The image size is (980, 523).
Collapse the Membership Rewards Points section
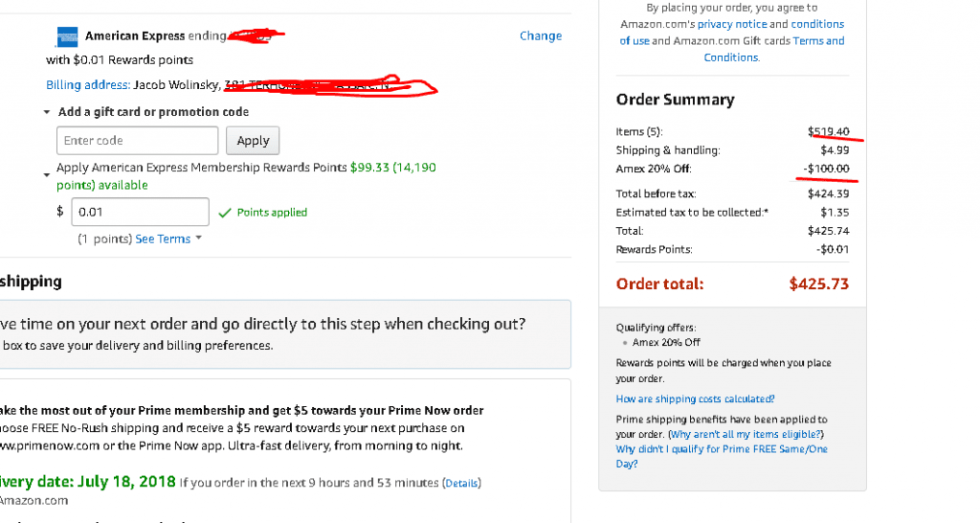coord(47,175)
